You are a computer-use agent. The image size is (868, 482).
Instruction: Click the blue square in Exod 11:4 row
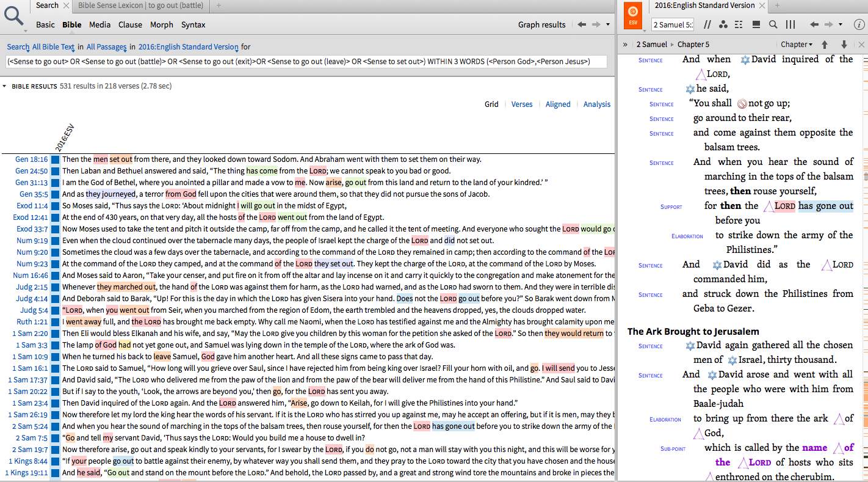(x=56, y=206)
